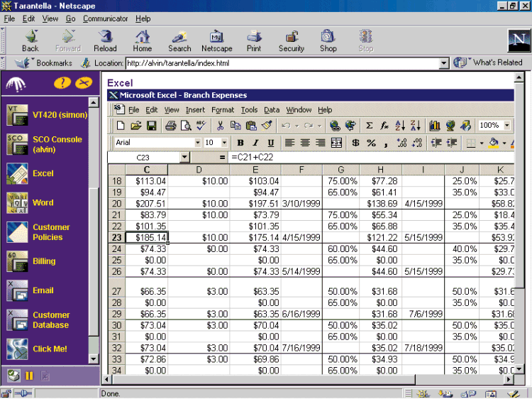The image size is (532, 399).
Task: Launch the Chart Wizard icon
Action: click(435, 126)
